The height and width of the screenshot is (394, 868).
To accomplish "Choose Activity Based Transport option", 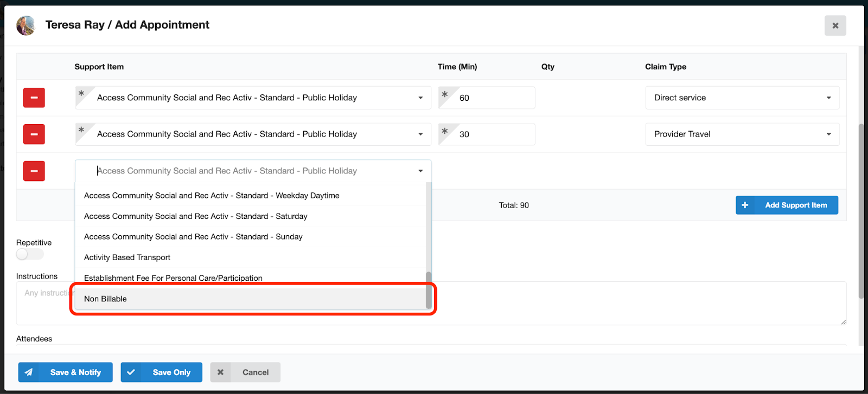I will click(127, 257).
